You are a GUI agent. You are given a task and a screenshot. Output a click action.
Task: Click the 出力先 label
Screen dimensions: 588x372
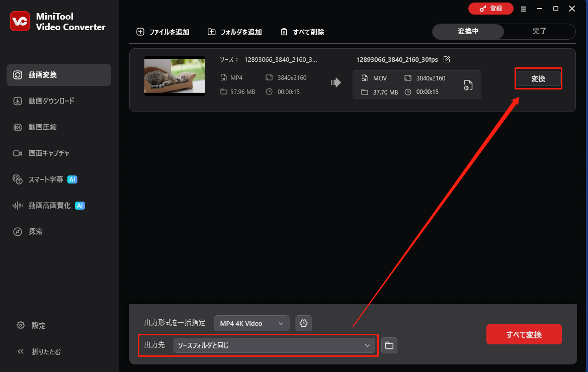154,345
